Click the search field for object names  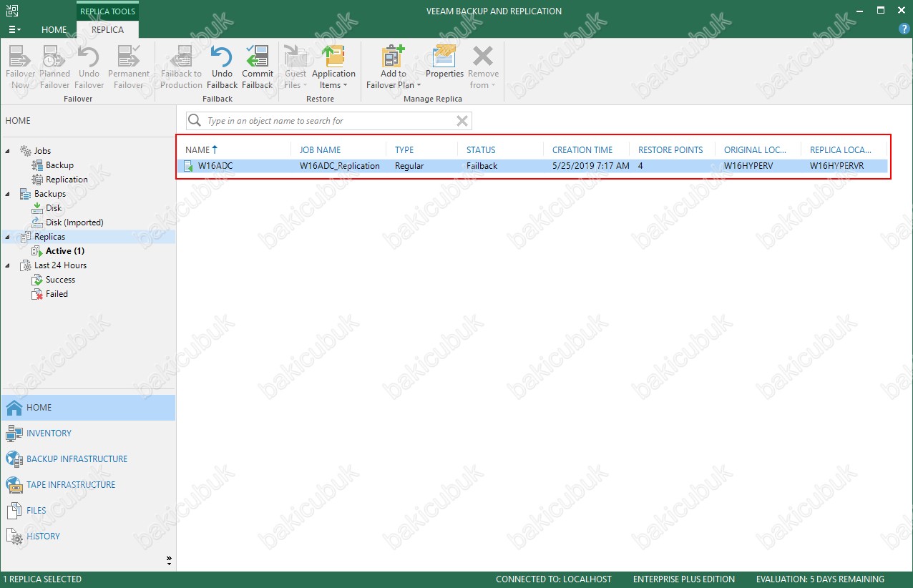(329, 121)
